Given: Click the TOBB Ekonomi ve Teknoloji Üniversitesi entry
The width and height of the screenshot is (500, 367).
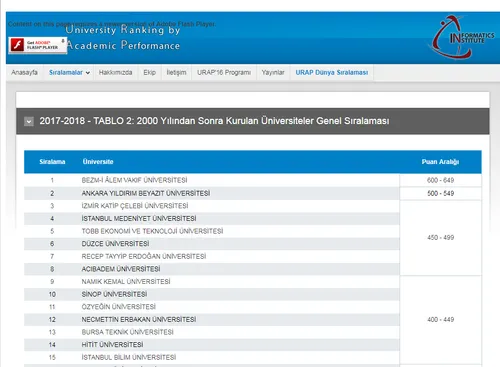Looking at the screenshot, I should coord(152,231).
